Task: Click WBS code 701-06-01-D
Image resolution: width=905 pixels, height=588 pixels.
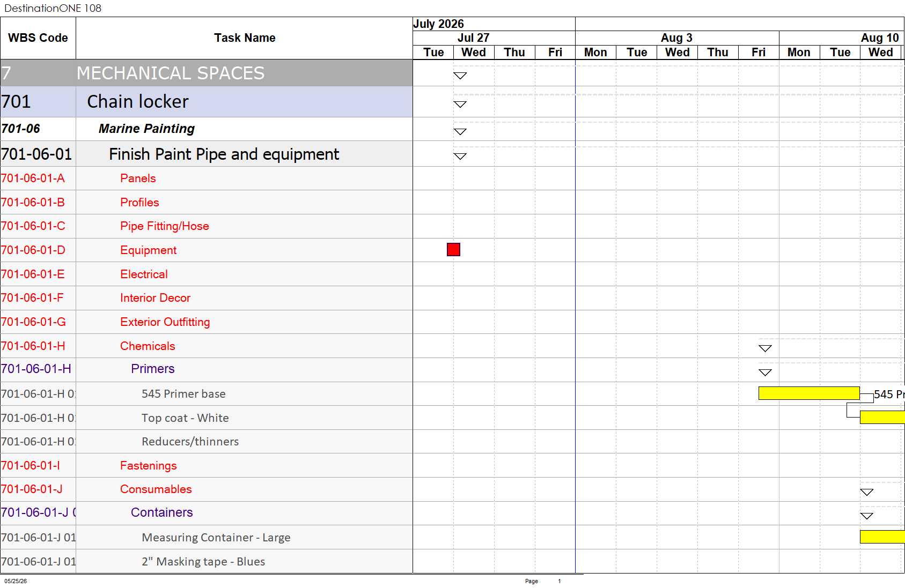Action: tap(33, 250)
